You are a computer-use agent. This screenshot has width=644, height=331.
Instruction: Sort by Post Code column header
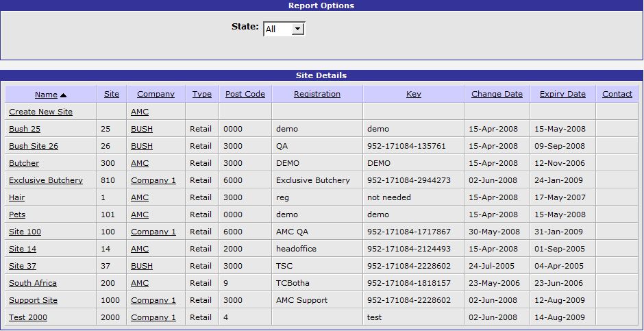245,94
